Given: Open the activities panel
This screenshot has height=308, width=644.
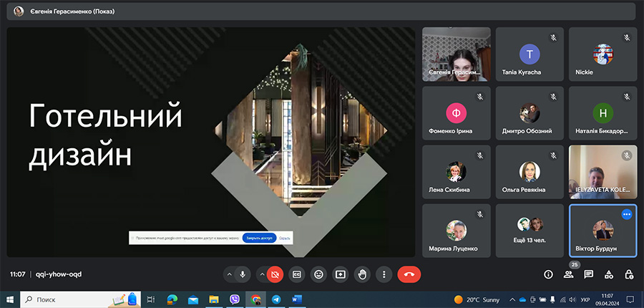Looking at the screenshot, I should click(x=609, y=274).
